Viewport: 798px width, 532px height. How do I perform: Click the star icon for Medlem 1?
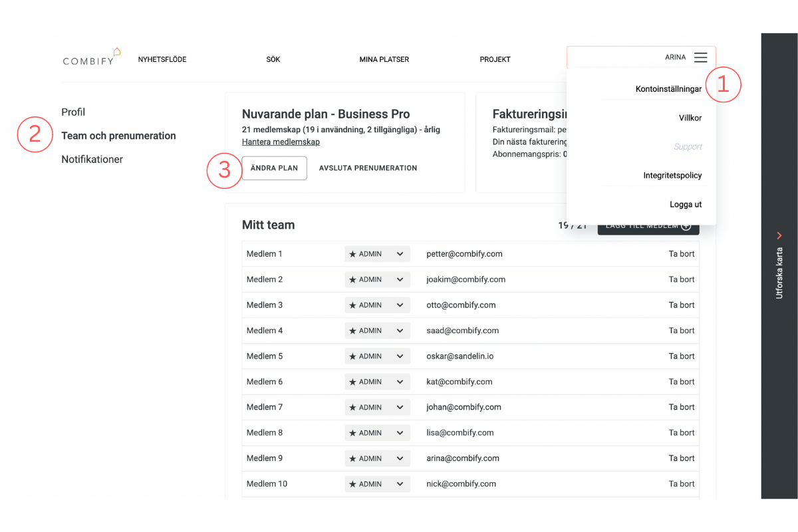coord(352,254)
